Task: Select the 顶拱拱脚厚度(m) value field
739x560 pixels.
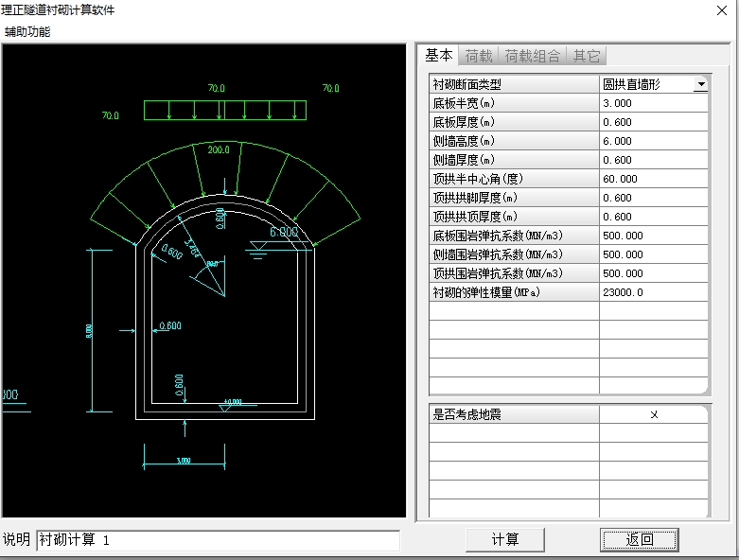Action: [x=653, y=198]
